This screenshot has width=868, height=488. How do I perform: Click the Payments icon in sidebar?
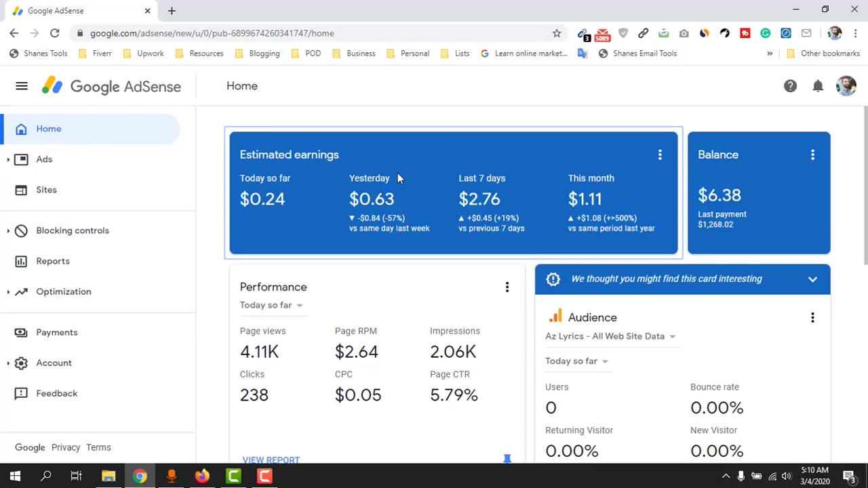point(21,332)
